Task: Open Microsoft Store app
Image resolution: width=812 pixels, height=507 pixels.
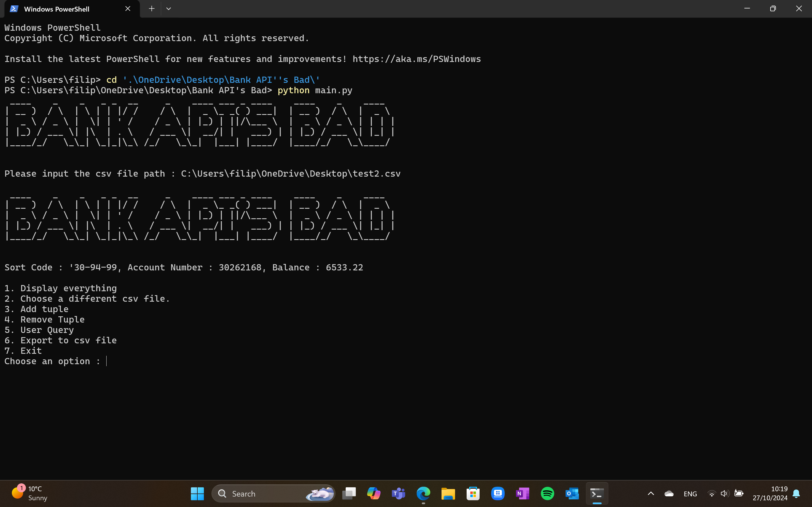Action: pyautogui.click(x=473, y=493)
